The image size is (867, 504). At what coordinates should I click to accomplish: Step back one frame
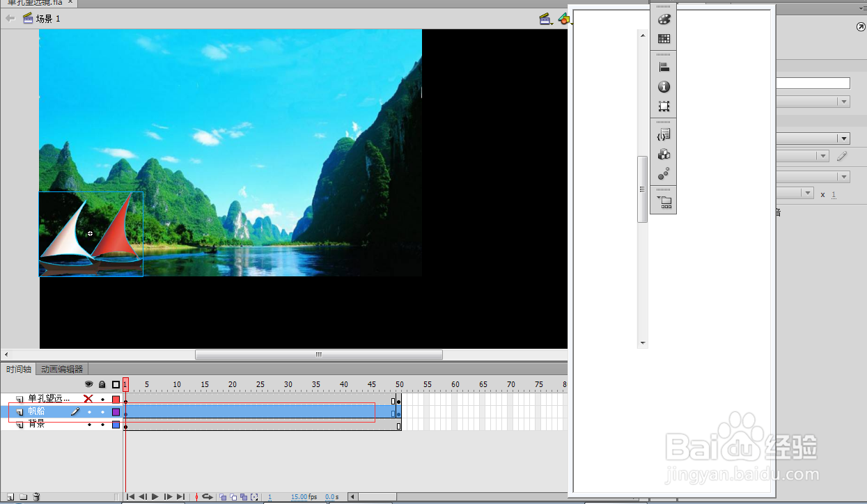pyautogui.click(x=143, y=497)
